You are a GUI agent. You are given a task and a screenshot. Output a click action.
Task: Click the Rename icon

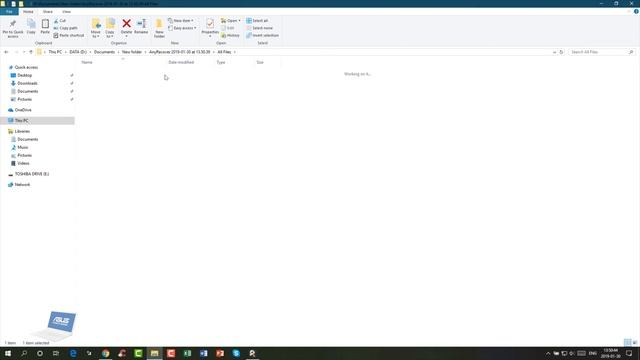click(x=141, y=24)
